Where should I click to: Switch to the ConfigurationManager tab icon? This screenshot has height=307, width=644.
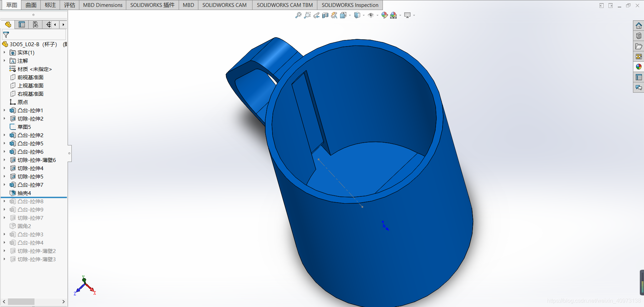pos(35,24)
